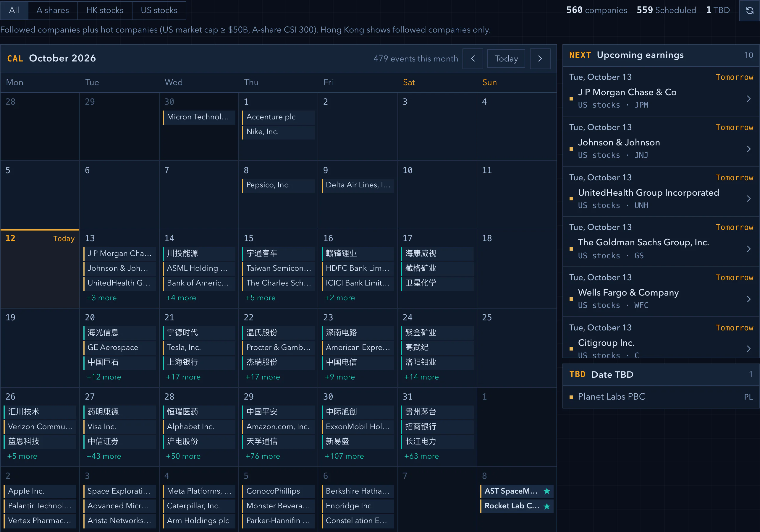Open Apple Inc. event on November 2
This screenshot has width=760, height=532.
point(40,491)
